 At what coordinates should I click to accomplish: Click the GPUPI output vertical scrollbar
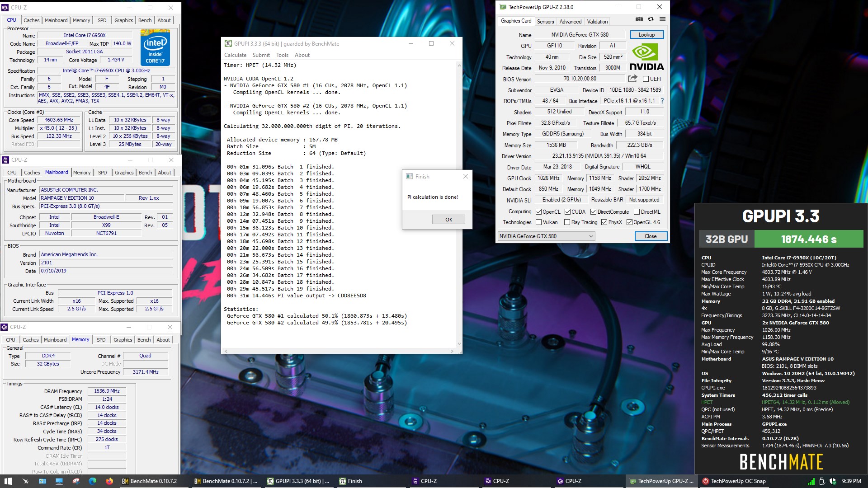point(459,205)
